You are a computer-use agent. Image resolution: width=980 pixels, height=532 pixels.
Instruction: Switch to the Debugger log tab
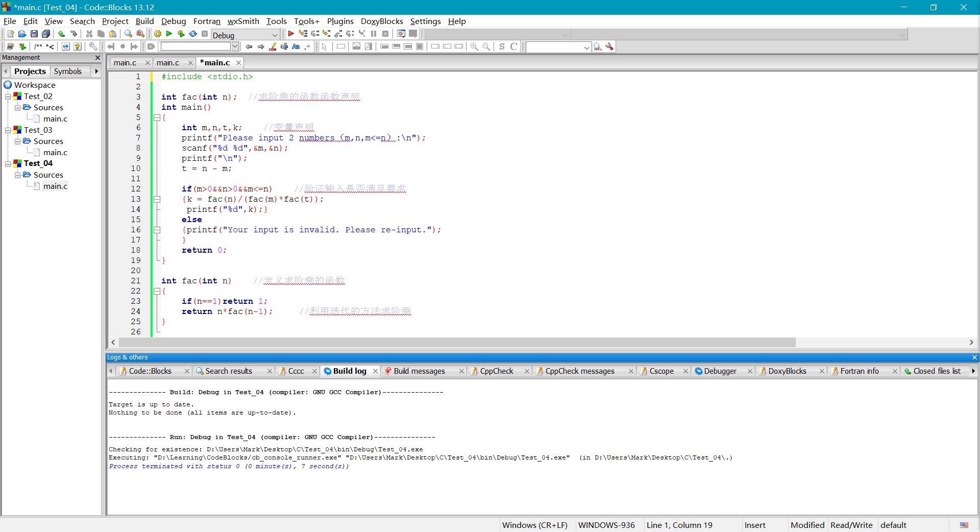[720, 371]
